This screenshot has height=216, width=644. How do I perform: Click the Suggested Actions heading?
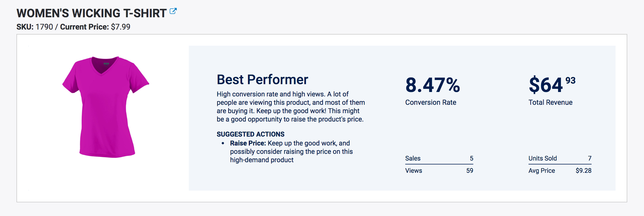250,134
